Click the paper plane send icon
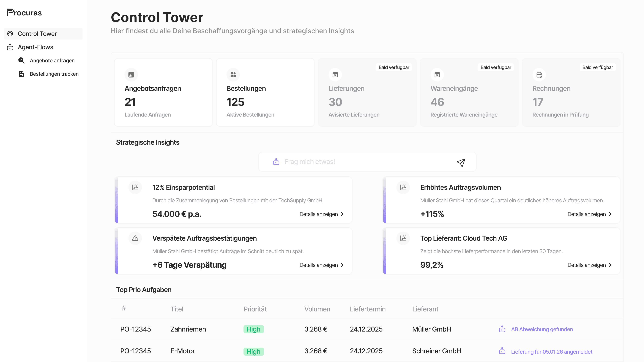Viewport: 644px width, 362px height. pyautogui.click(x=461, y=162)
